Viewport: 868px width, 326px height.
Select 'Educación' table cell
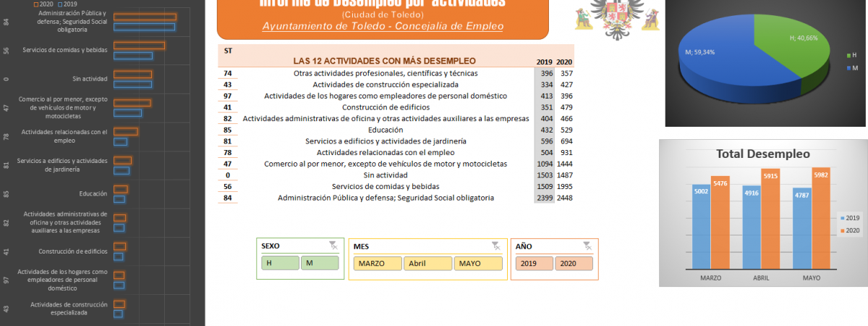(386, 130)
